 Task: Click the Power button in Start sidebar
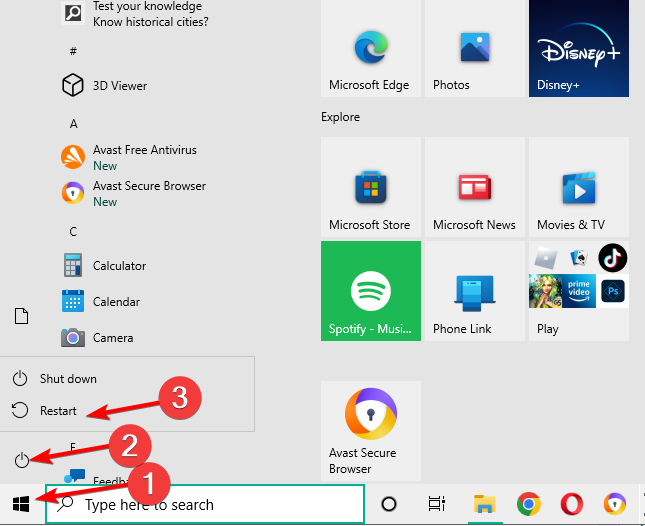[22, 460]
